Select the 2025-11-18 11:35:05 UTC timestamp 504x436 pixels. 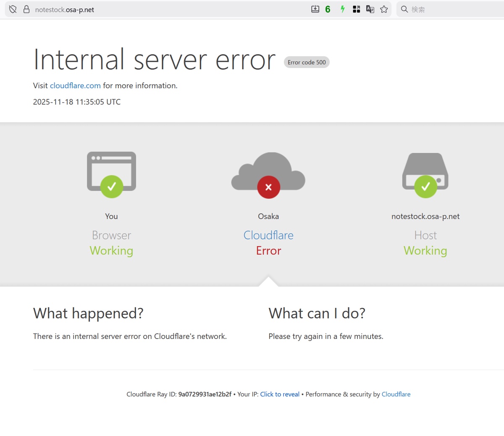[x=77, y=102]
